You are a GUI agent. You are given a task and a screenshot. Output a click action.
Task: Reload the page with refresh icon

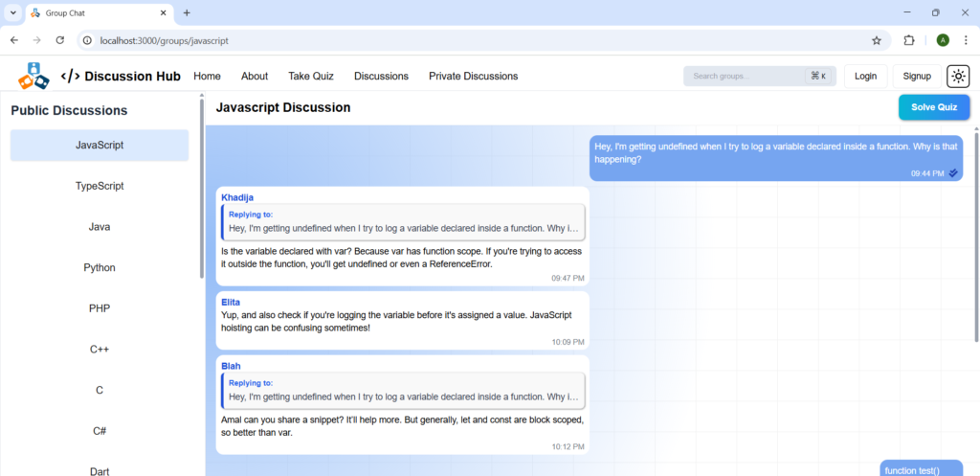pyautogui.click(x=60, y=40)
